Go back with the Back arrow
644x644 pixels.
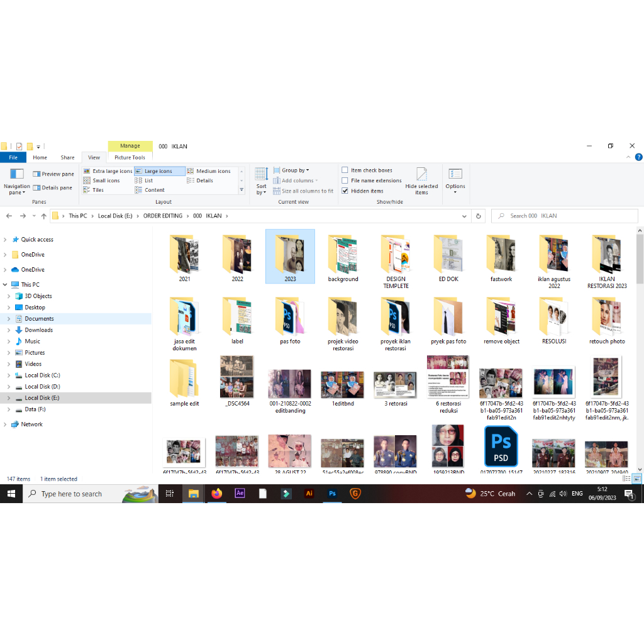pyautogui.click(x=9, y=216)
